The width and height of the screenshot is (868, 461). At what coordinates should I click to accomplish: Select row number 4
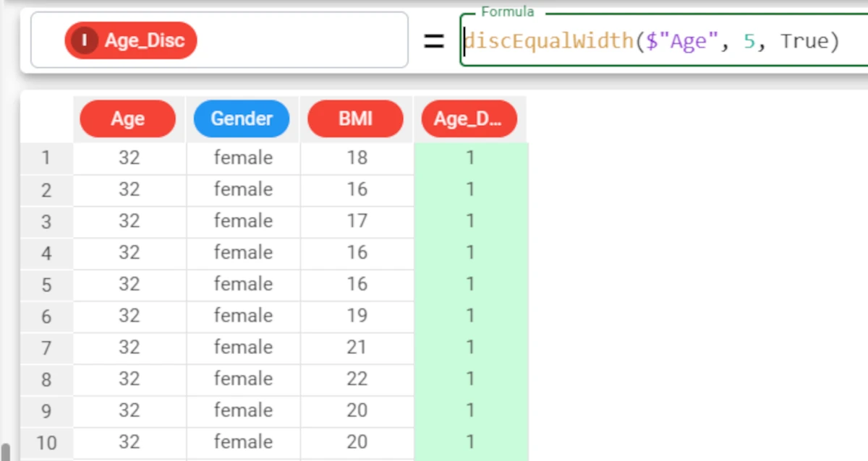[46, 253]
